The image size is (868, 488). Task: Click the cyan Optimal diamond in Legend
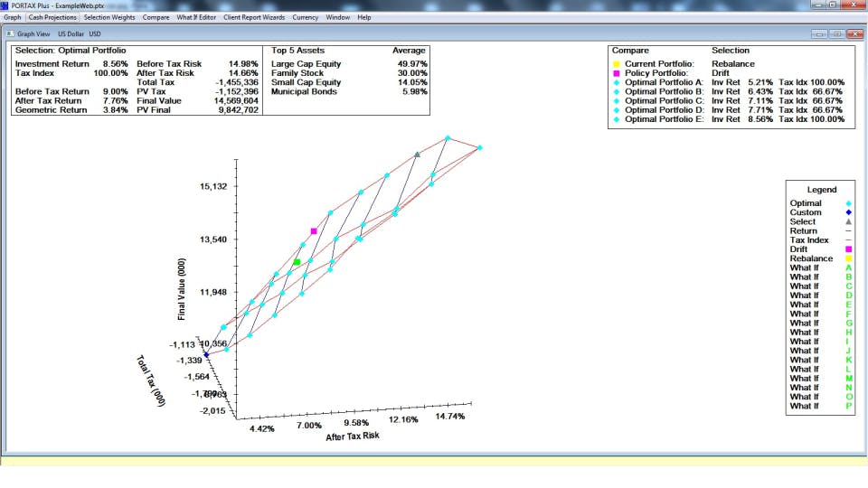coord(848,203)
